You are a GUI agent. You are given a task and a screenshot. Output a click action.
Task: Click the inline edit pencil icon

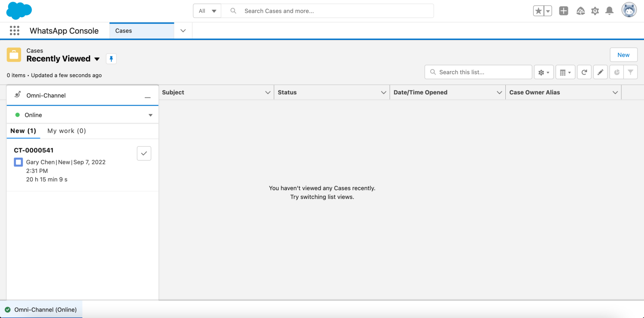[600, 72]
